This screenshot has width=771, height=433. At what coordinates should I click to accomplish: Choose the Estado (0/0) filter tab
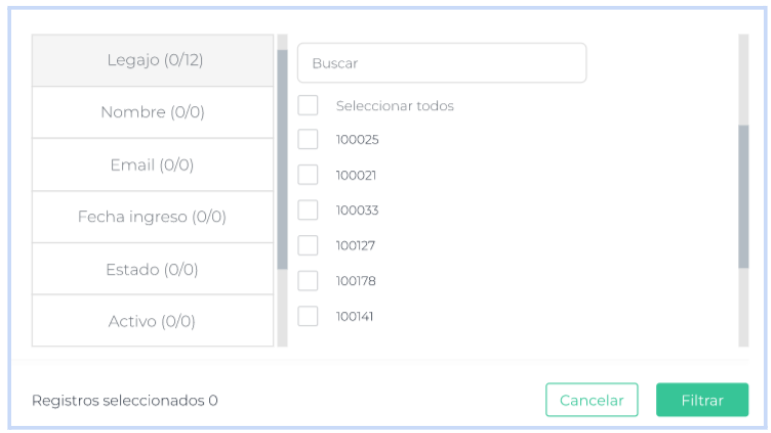(153, 269)
